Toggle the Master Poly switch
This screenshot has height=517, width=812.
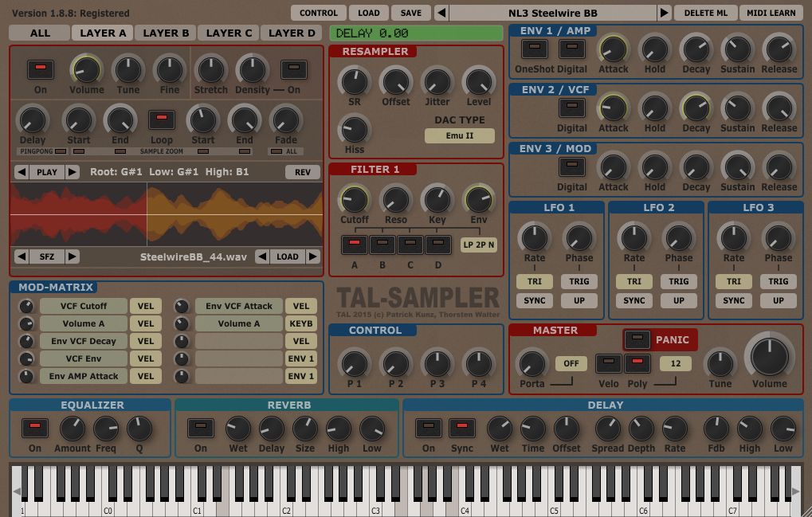click(x=637, y=363)
